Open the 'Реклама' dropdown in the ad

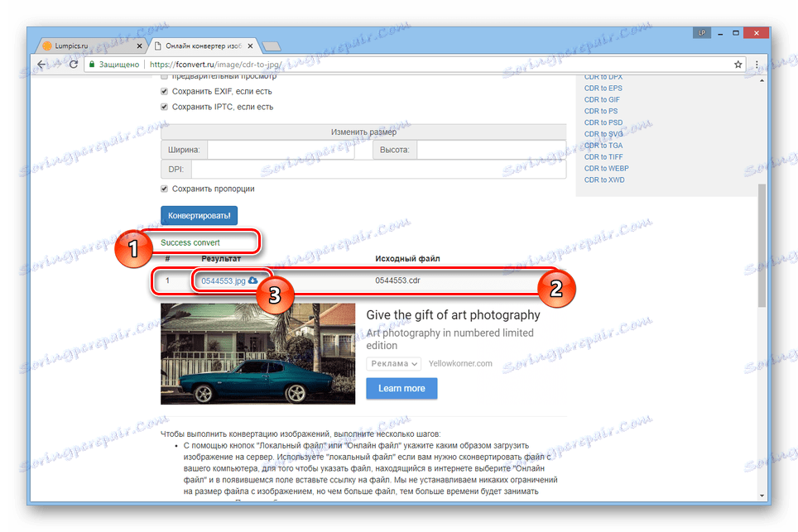(x=393, y=363)
